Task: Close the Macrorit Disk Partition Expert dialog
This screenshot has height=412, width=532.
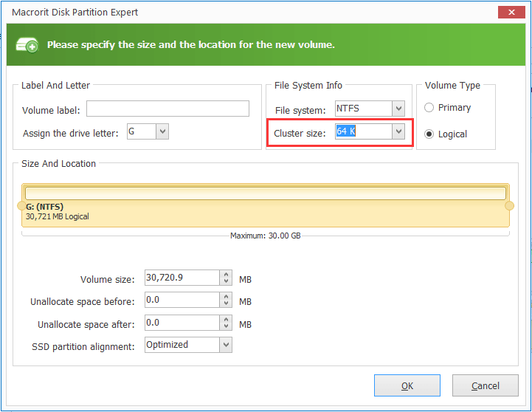Action: [x=511, y=13]
